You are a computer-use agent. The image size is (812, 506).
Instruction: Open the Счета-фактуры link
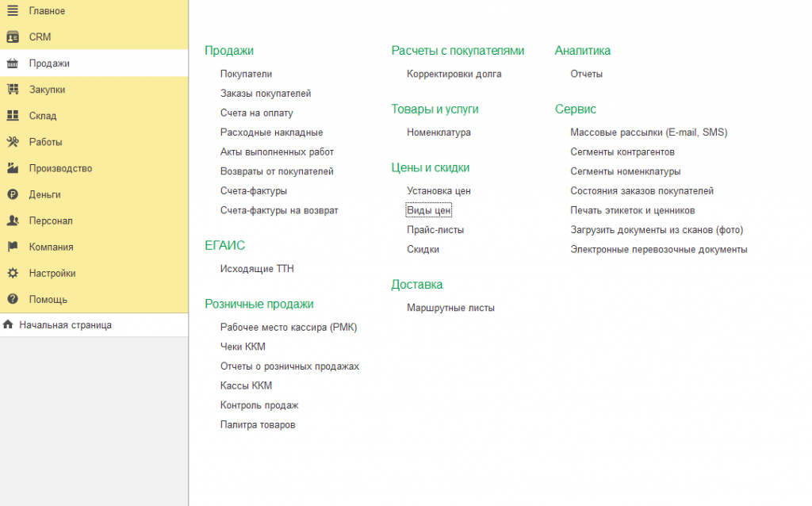pyautogui.click(x=253, y=191)
